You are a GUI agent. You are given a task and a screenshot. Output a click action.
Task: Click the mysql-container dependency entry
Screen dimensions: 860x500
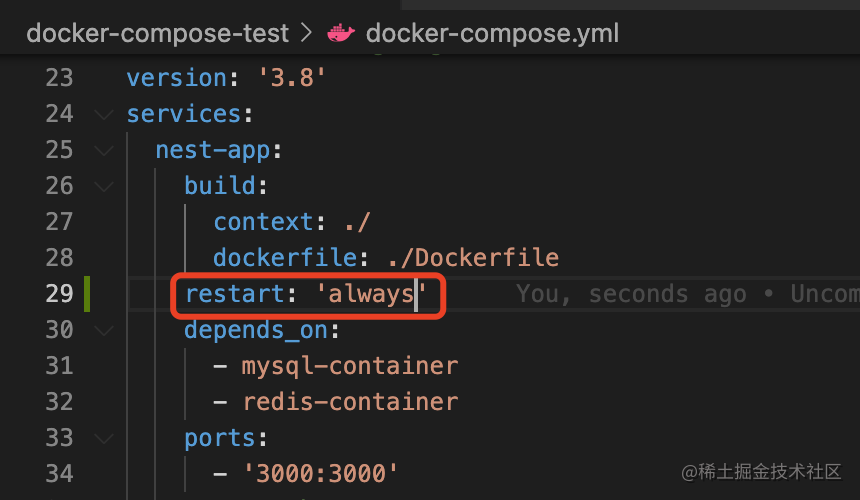350,366
